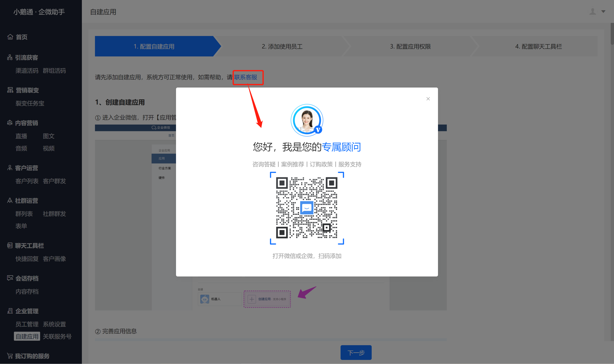
Task: Click the 会话存档 sidebar icon
Action: [x=10, y=278]
